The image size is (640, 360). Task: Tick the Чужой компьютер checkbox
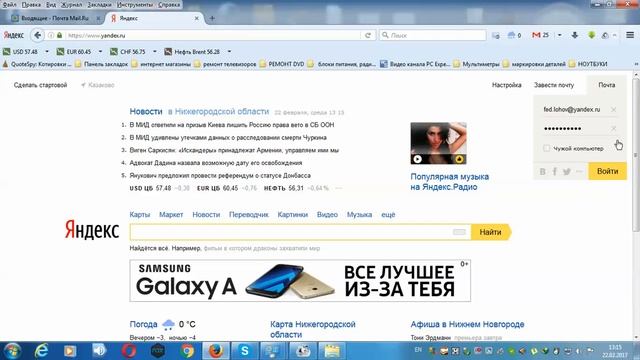pyautogui.click(x=547, y=148)
